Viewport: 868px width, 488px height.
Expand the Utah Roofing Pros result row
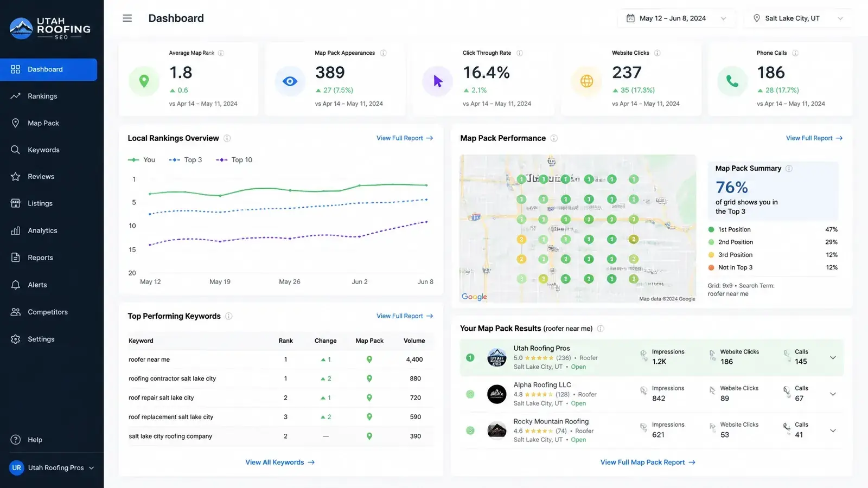[833, 358]
